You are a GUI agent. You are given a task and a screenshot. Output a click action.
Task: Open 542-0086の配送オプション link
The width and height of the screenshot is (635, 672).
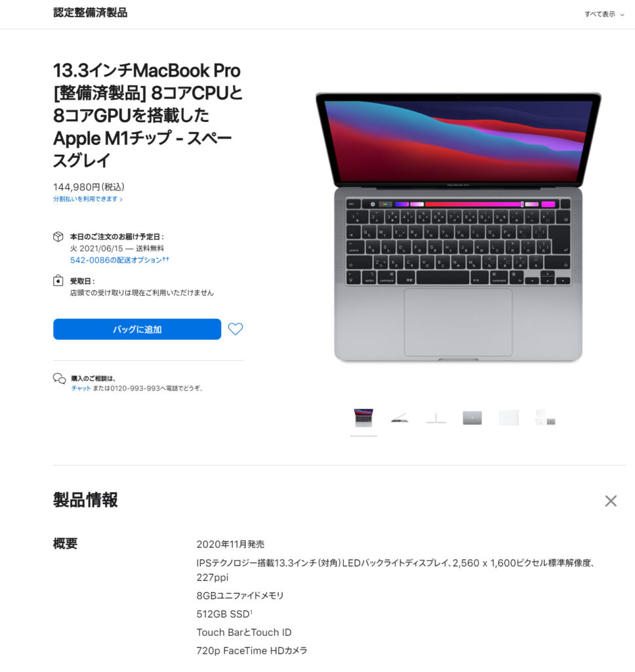(x=119, y=260)
